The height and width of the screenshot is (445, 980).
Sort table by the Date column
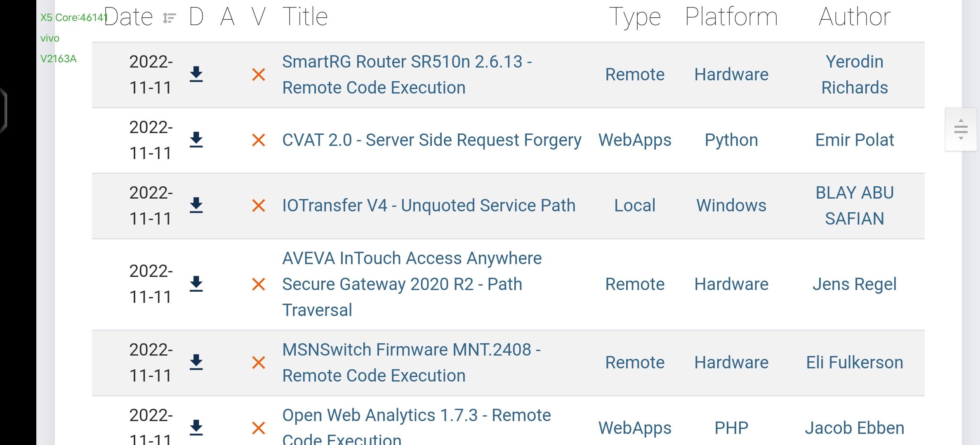coord(128,17)
